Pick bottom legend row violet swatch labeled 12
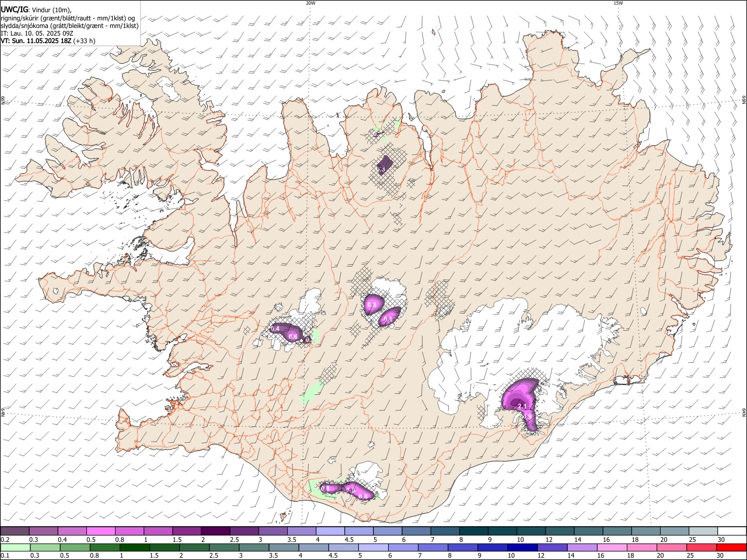 (551, 547)
